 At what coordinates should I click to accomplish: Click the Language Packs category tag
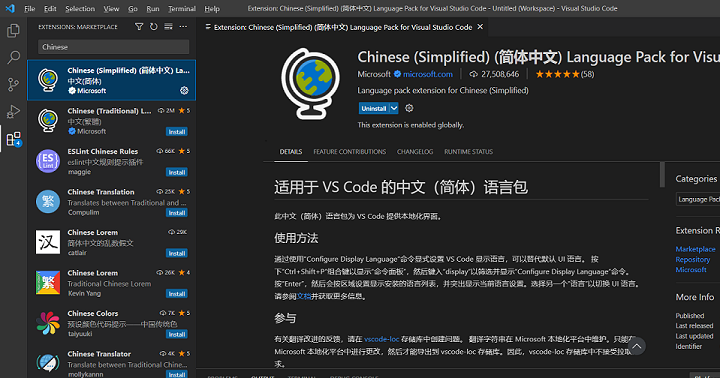point(698,199)
